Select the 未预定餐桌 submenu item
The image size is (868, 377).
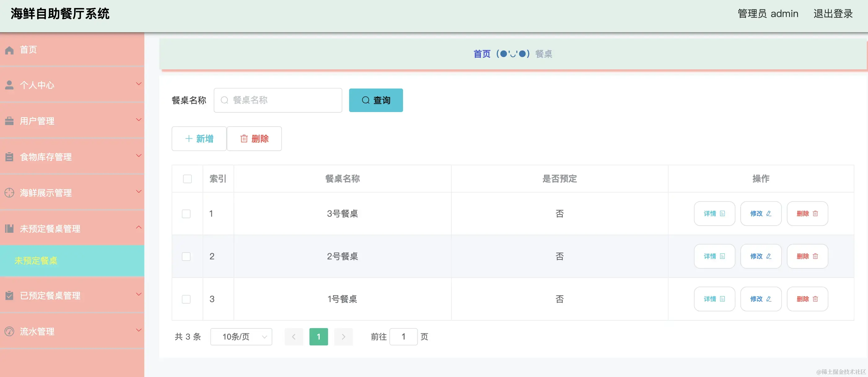[x=36, y=261]
